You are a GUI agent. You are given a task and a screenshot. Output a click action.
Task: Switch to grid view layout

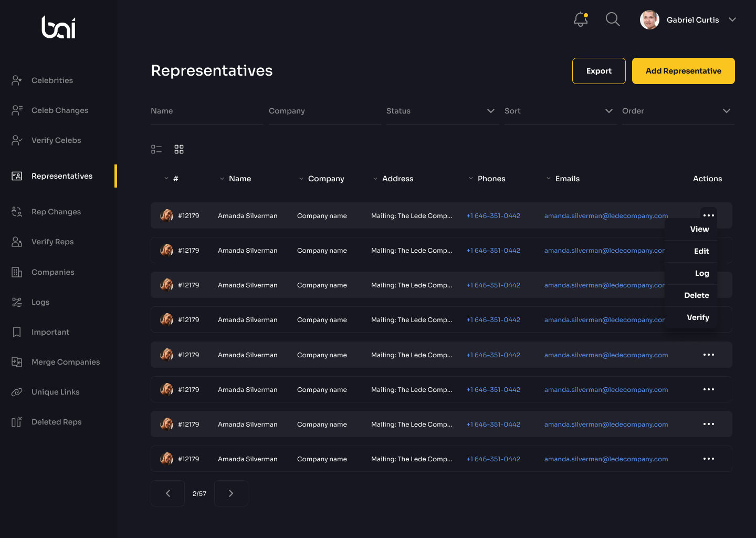tap(179, 150)
